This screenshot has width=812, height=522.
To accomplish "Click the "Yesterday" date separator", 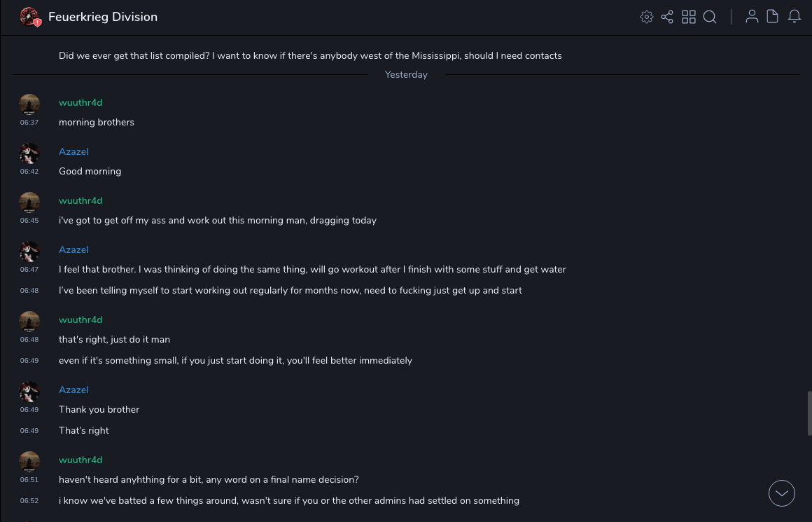I will click(406, 75).
